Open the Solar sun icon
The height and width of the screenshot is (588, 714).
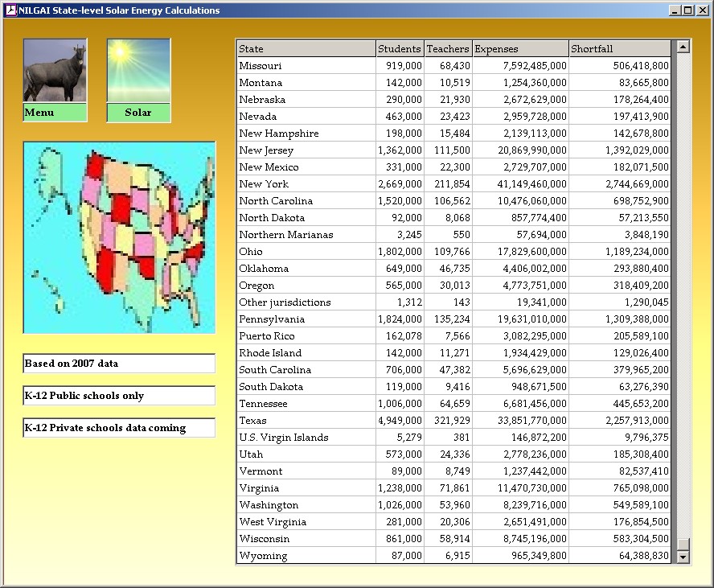coord(138,71)
